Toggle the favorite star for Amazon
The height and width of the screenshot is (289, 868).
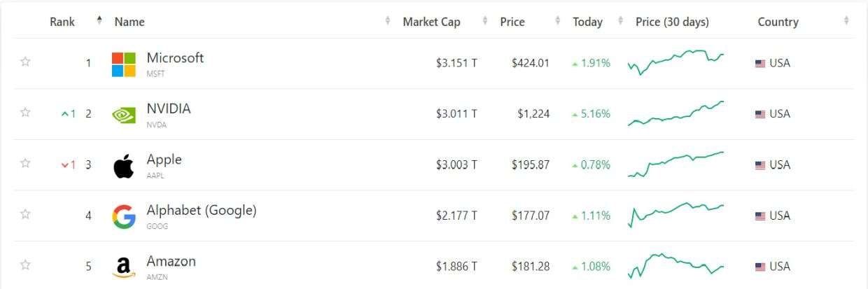tap(25, 265)
